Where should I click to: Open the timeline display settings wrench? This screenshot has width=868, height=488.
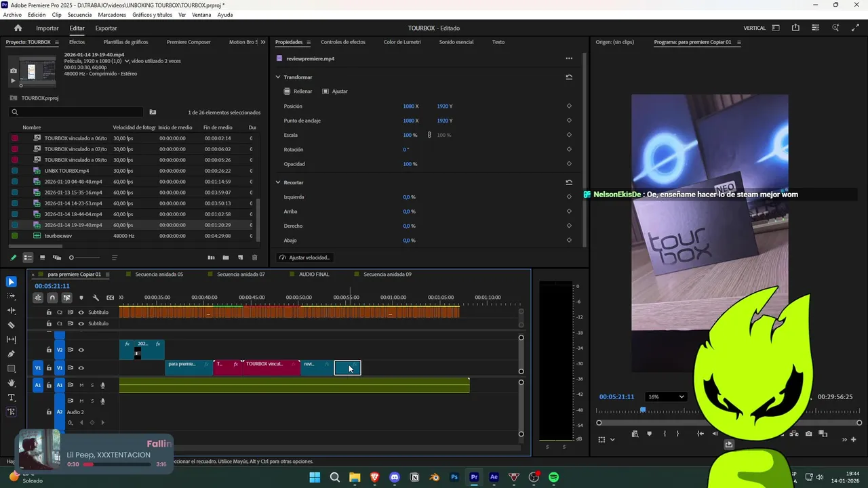tap(96, 298)
